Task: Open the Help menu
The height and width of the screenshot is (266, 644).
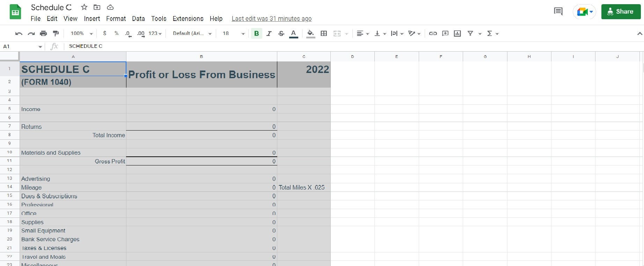Action: point(216,19)
